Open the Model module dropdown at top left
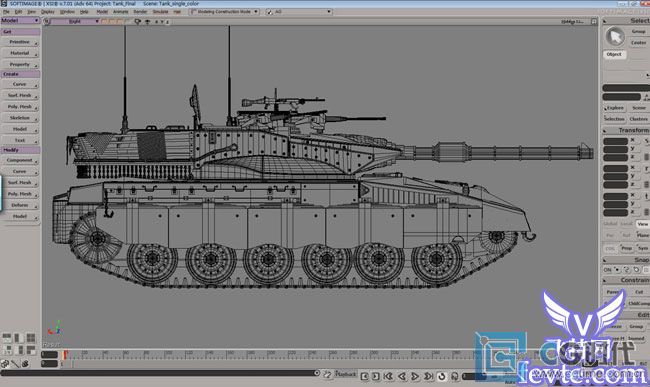Image resolution: width=650 pixels, height=387 pixels. pos(20,20)
